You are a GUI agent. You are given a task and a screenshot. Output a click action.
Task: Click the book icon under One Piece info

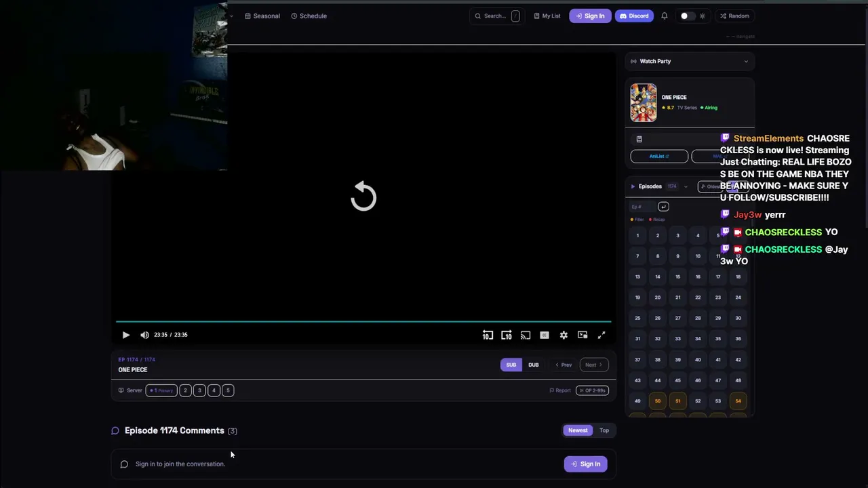[x=639, y=139]
